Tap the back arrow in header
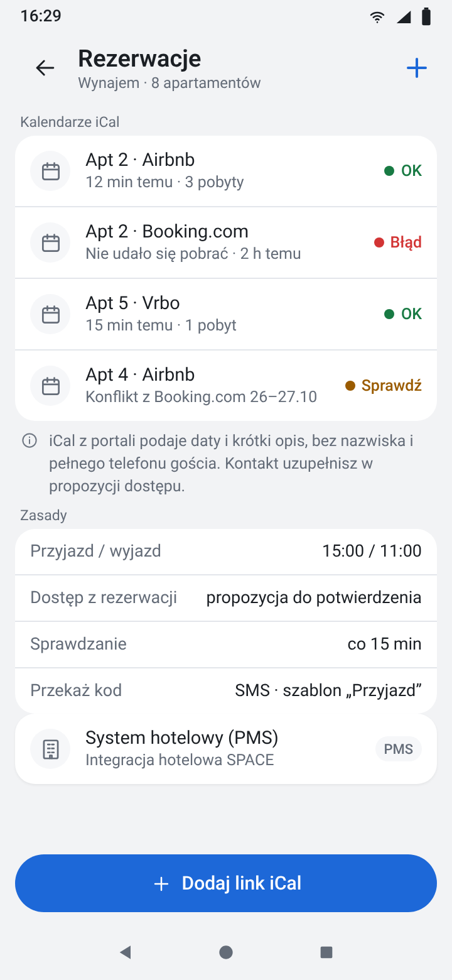Image resolution: width=452 pixels, height=980 pixels. point(45,68)
